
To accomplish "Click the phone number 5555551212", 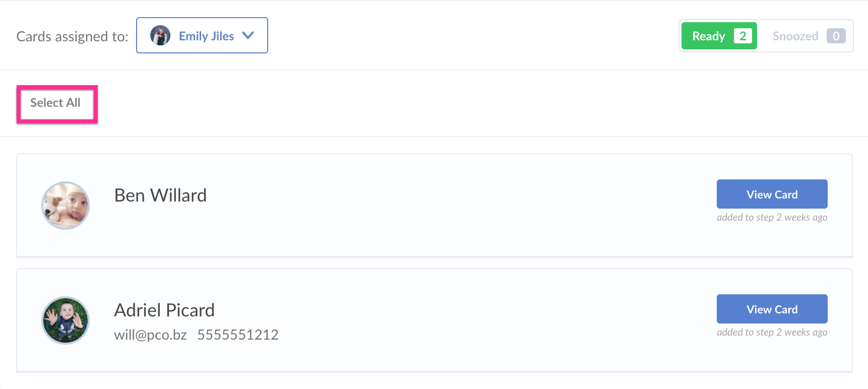I will click(238, 335).
